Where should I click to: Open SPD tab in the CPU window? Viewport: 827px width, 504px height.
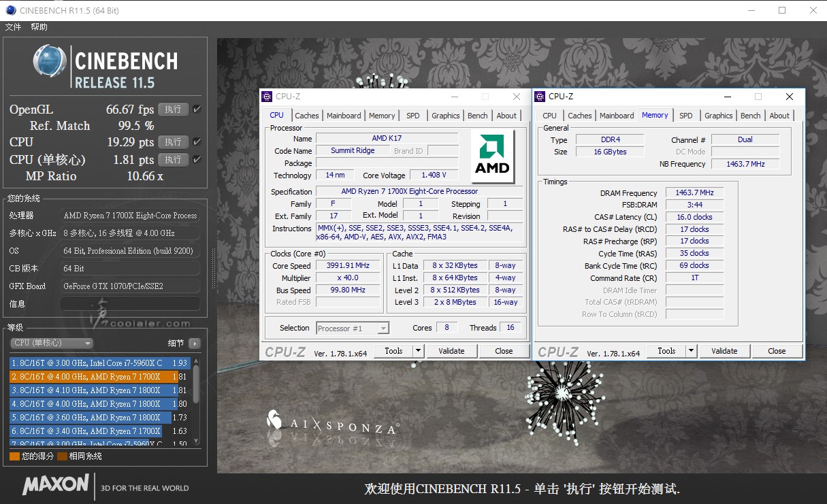tap(413, 116)
